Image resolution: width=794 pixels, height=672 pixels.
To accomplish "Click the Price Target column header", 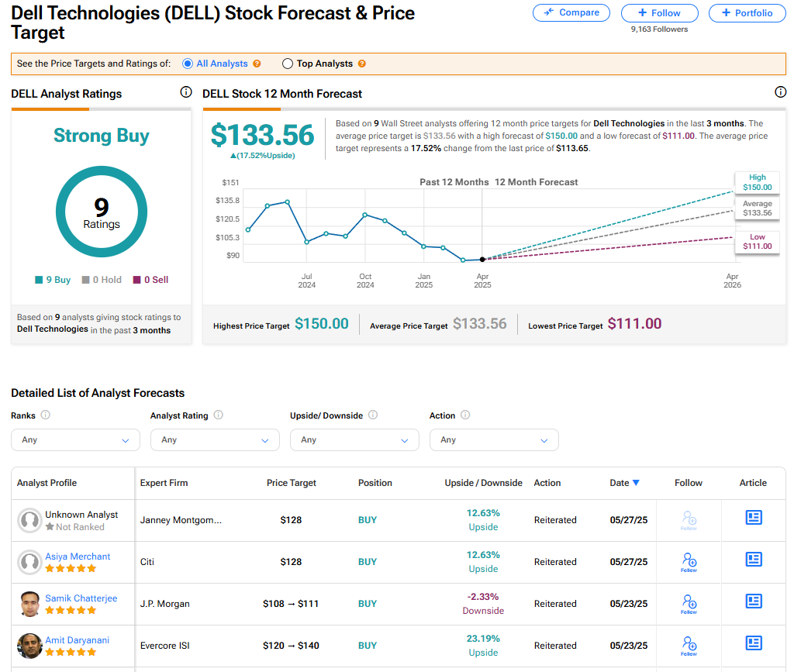I will [292, 483].
